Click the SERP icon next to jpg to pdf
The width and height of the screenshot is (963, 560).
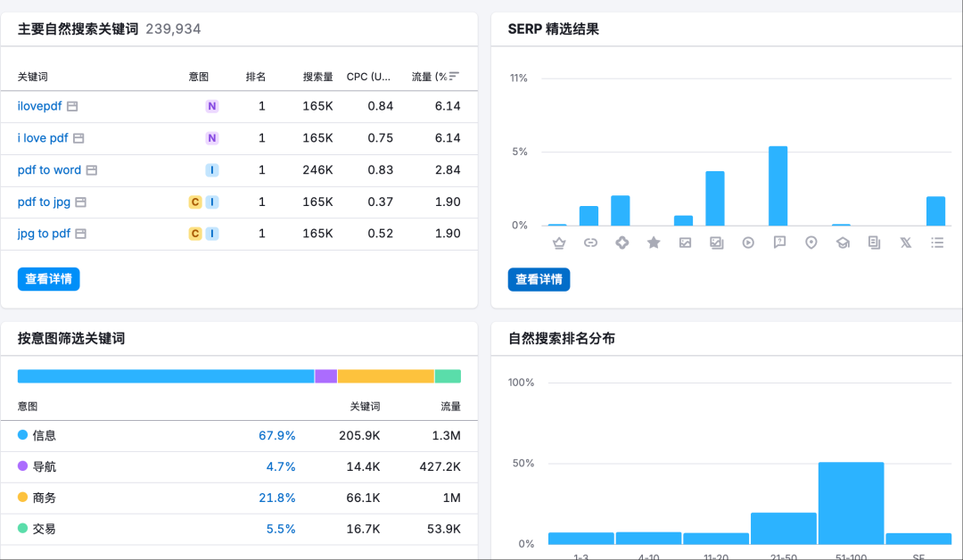80,234
